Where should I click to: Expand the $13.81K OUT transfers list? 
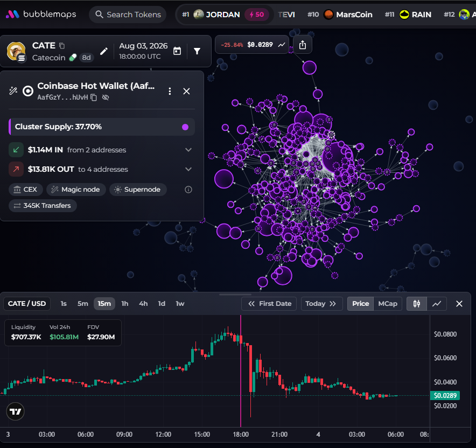click(x=188, y=169)
